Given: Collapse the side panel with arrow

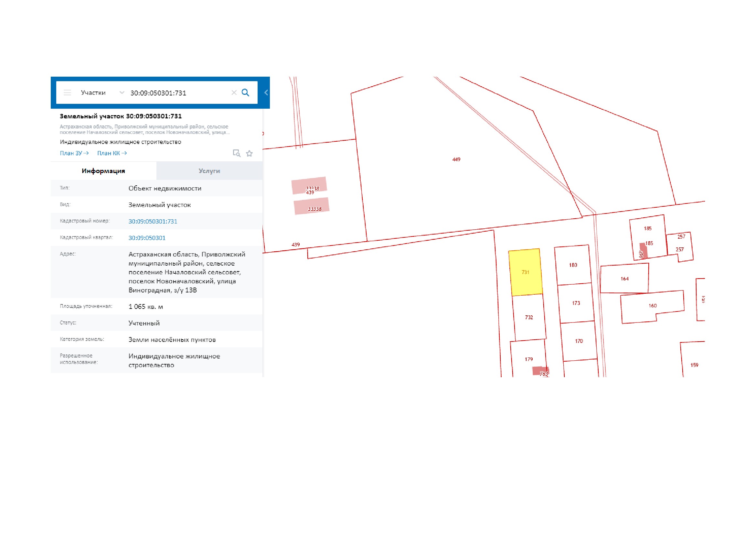Looking at the screenshot, I should 266,93.
